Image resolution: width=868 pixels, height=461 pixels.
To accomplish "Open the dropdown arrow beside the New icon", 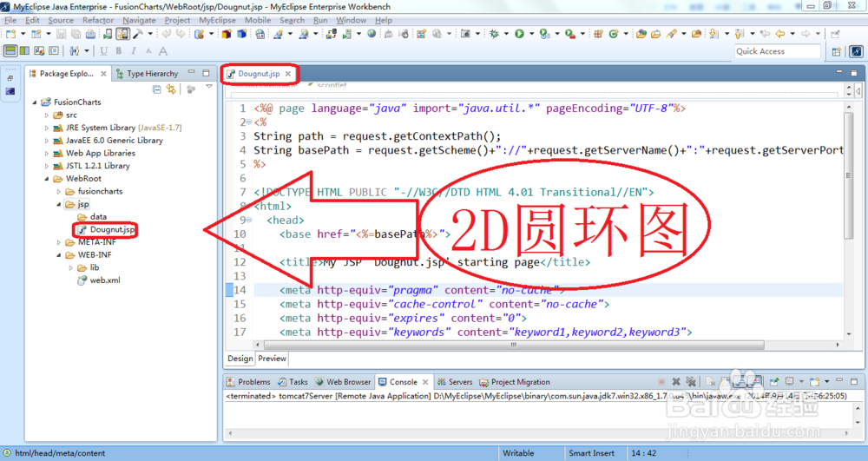I will (23, 34).
